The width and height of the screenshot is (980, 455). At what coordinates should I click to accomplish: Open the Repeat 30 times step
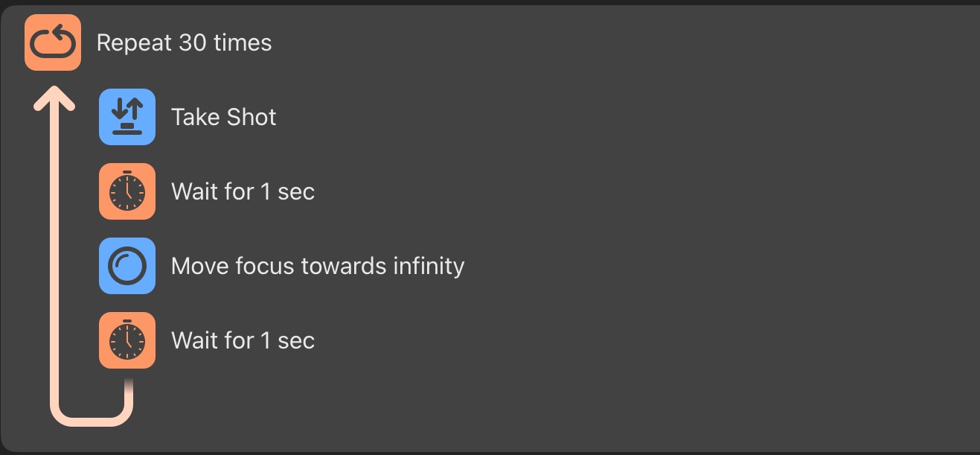[184, 43]
